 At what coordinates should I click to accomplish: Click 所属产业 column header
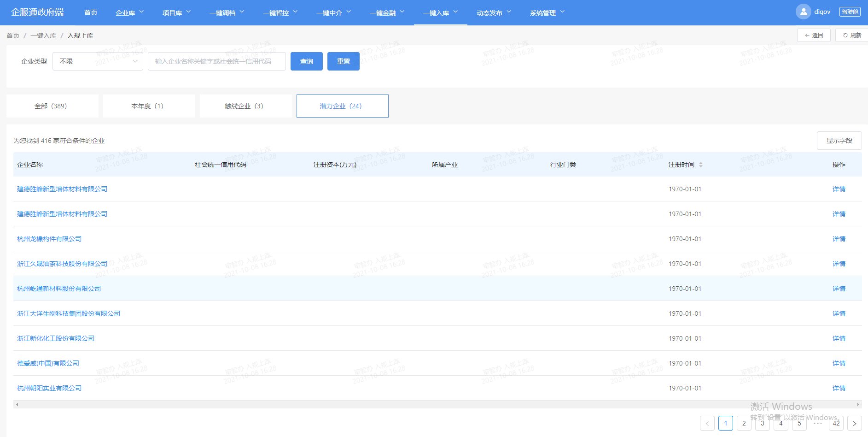445,165
